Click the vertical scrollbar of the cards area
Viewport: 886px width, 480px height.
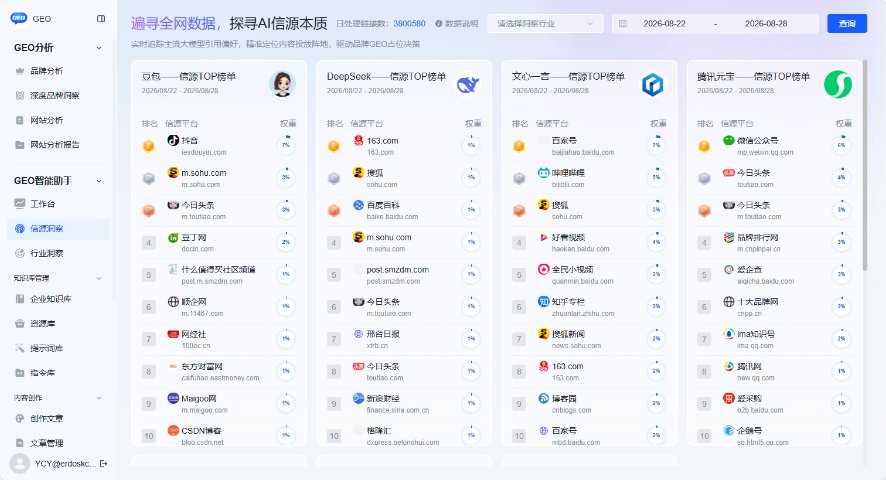pyautogui.click(x=865, y=165)
